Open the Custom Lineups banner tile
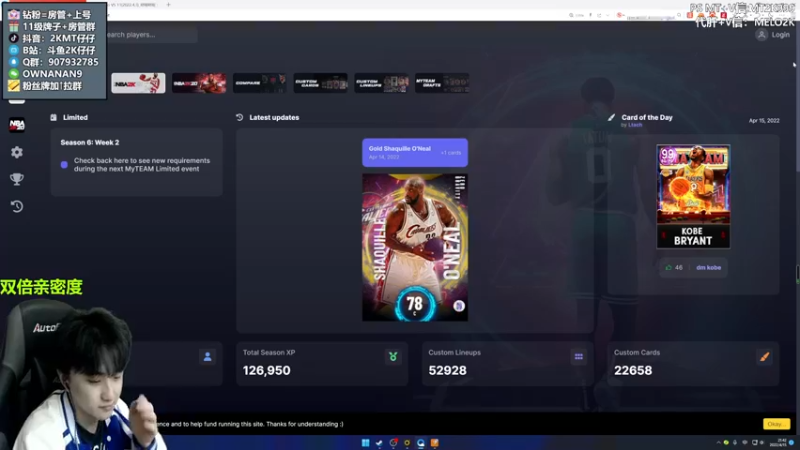This screenshot has width=800, height=450. click(381, 83)
